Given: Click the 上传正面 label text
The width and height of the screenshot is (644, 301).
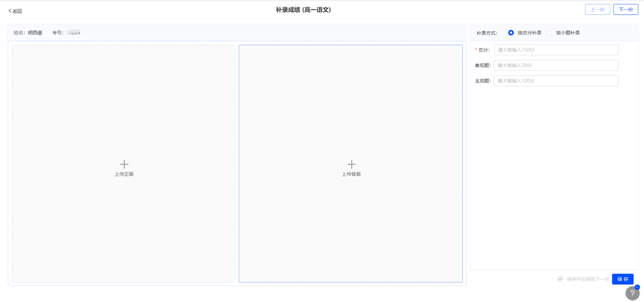Looking at the screenshot, I should (x=124, y=174).
